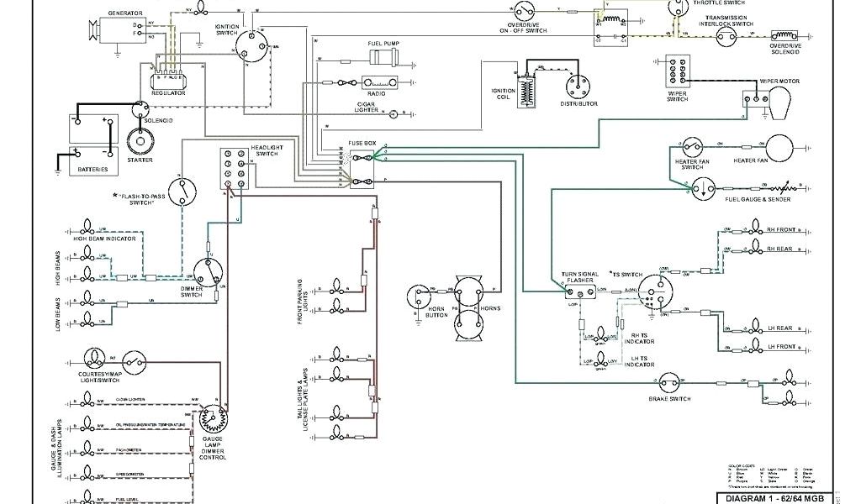Viewport: 861px width, 504px height.
Task: Select the horn button symbol
Action: pyautogui.click(x=418, y=296)
